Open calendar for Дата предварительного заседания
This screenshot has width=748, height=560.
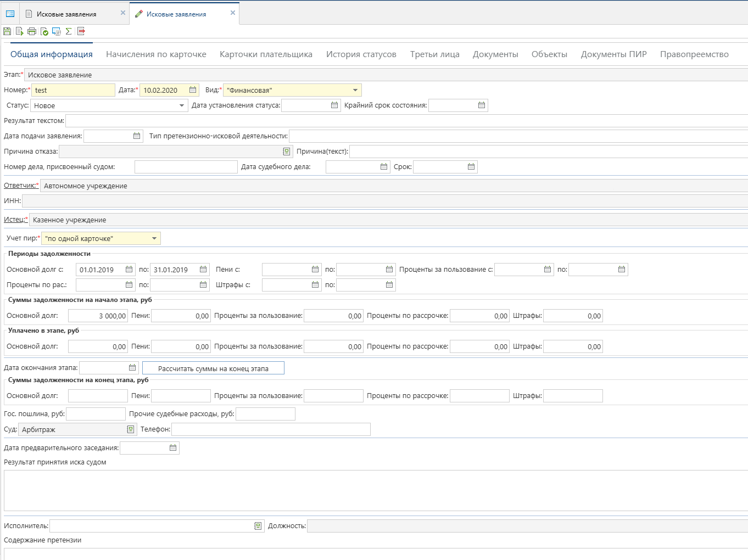point(173,448)
